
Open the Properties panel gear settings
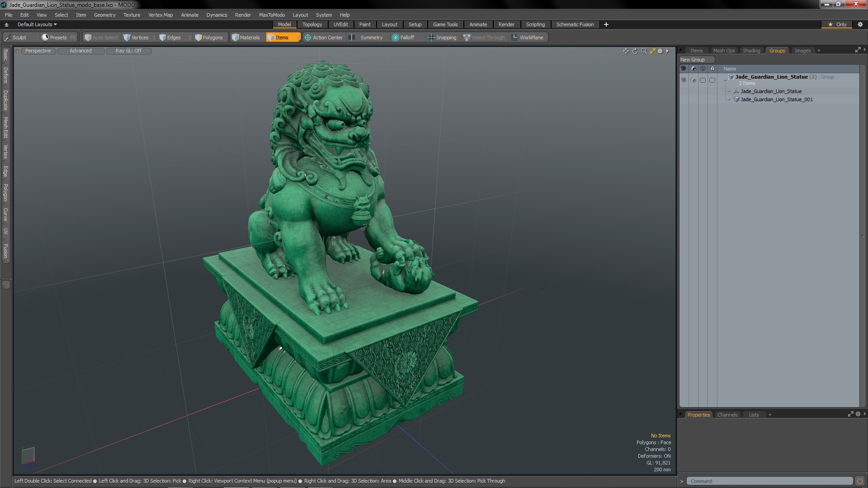coord(858,414)
